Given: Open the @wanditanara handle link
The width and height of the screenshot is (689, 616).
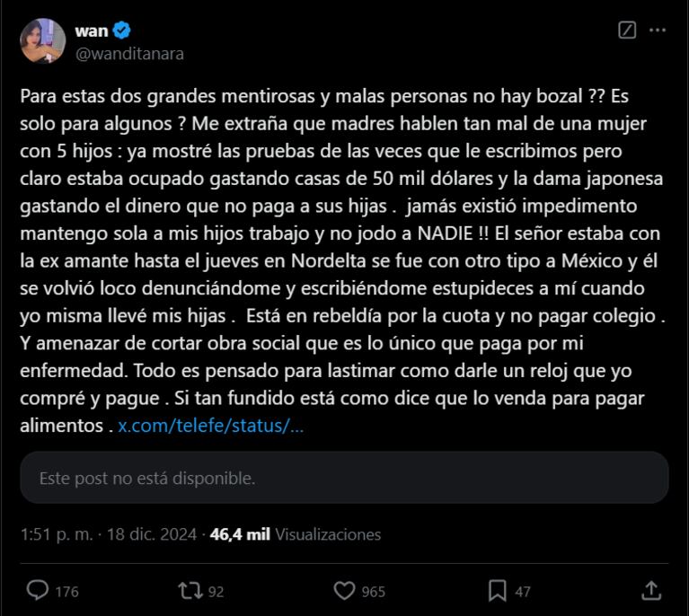Looking at the screenshot, I should click(x=129, y=53).
